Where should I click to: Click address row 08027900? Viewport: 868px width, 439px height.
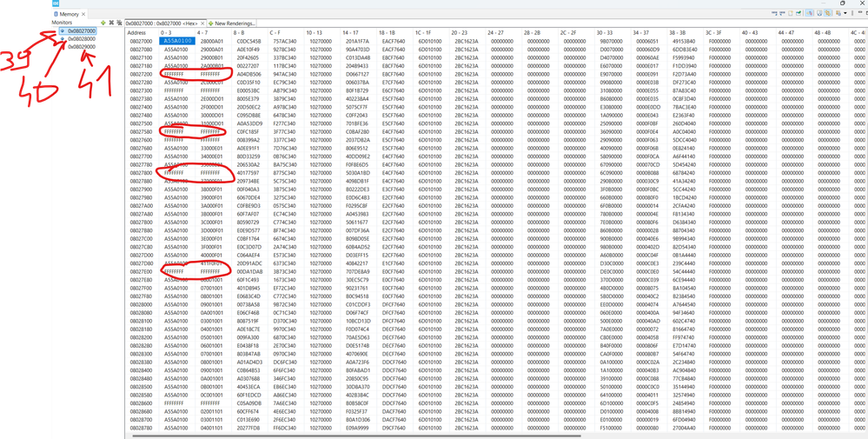141,189
